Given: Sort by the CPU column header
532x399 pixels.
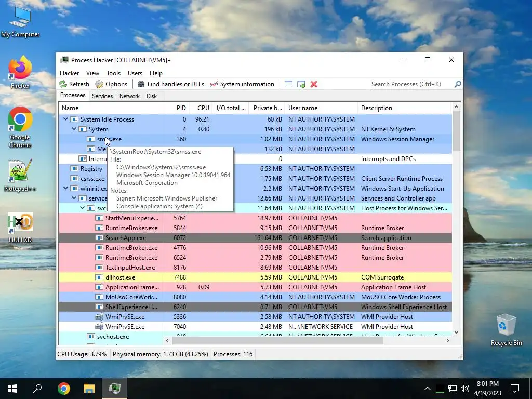Looking at the screenshot, I should tap(201, 108).
